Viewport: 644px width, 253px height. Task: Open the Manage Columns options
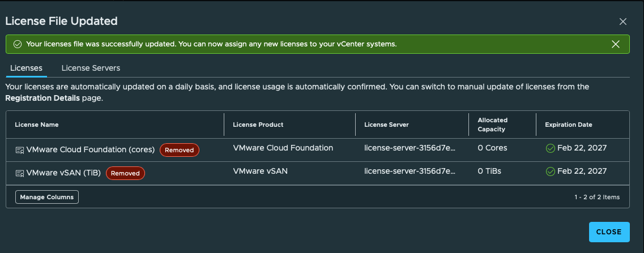(47, 197)
